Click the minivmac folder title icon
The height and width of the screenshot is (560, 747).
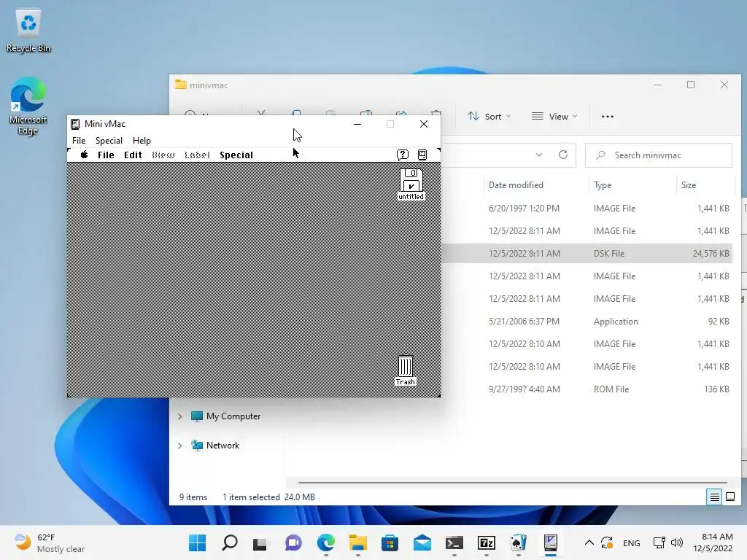point(181,85)
